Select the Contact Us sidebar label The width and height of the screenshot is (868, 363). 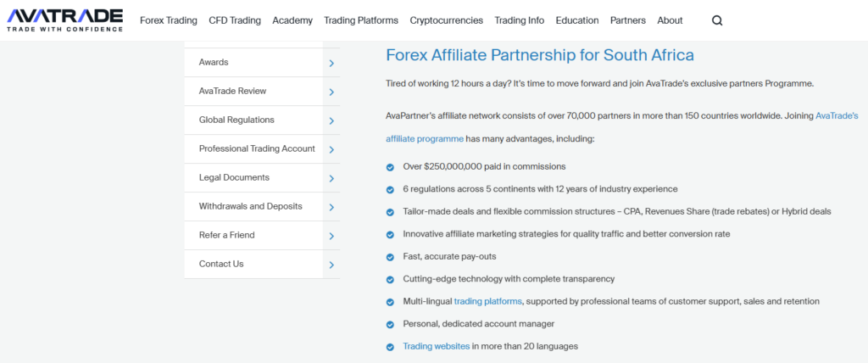click(221, 264)
